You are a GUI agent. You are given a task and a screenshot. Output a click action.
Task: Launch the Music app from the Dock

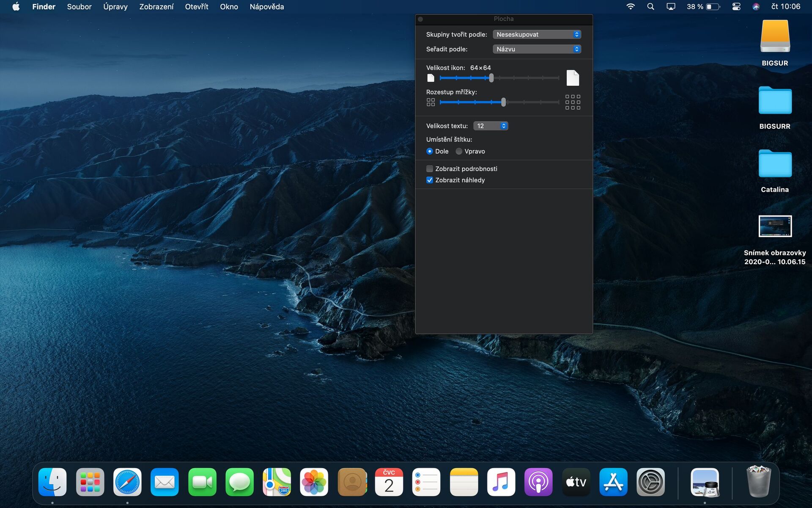501,481
